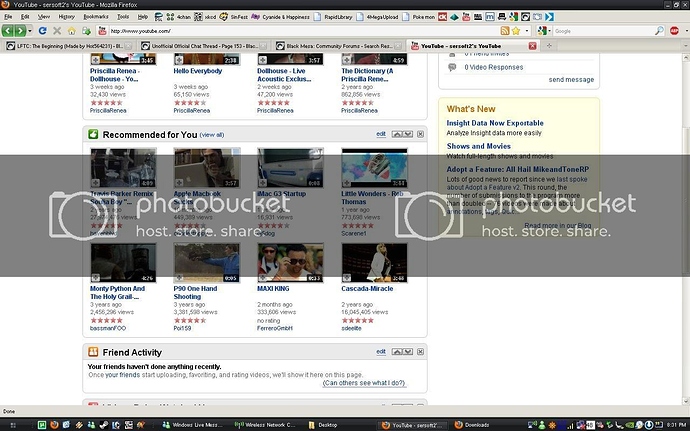Open the Help menu

tap(143, 17)
